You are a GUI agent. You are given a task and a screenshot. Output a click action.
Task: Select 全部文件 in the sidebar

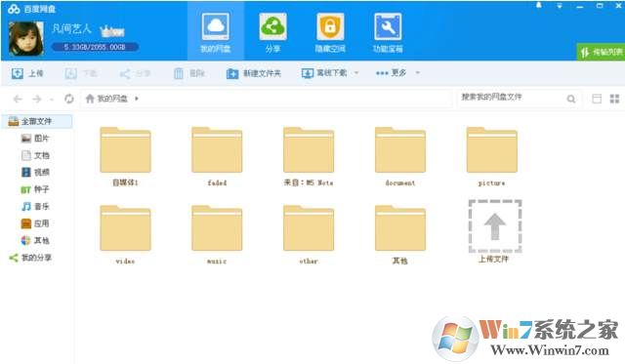(x=37, y=121)
